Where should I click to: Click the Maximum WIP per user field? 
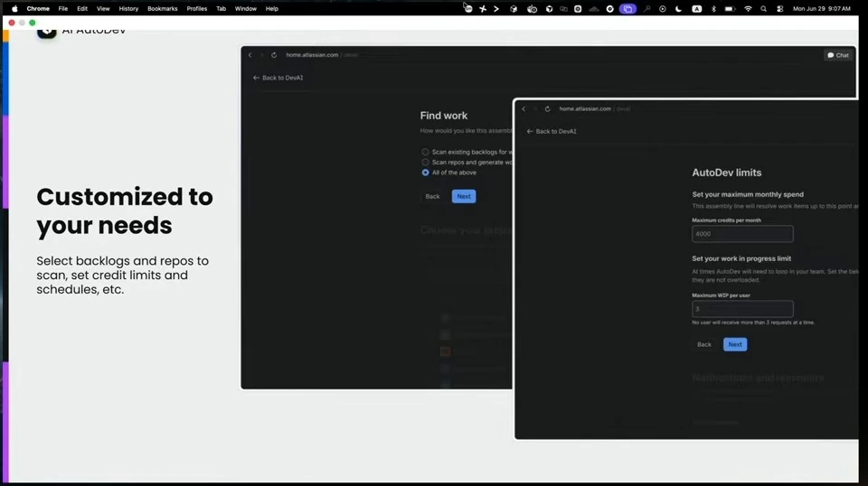point(742,309)
